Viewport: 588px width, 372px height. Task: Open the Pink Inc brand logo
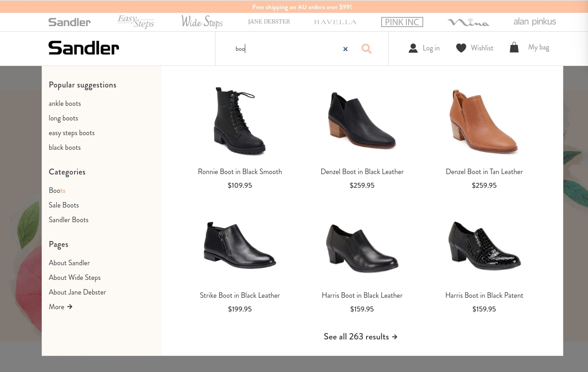(x=402, y=22)
